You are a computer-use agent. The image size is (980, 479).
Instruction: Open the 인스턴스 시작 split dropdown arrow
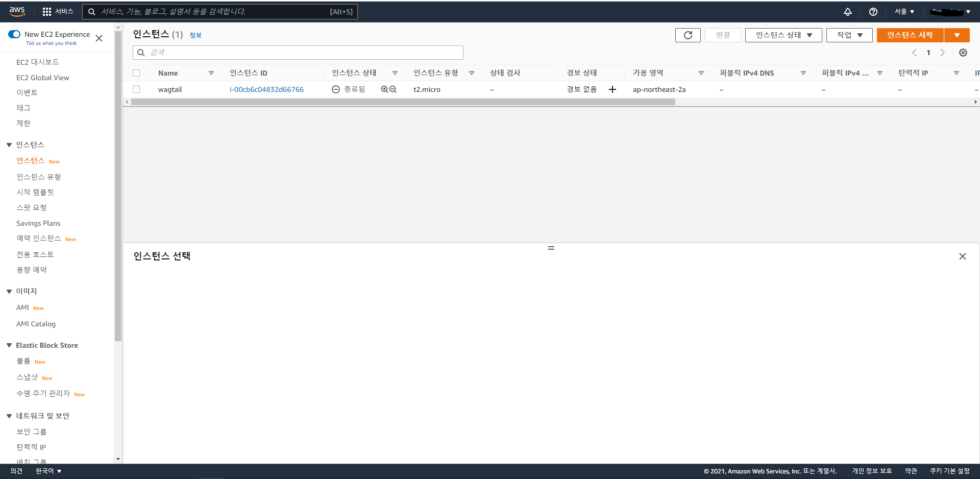pos(957,35)
